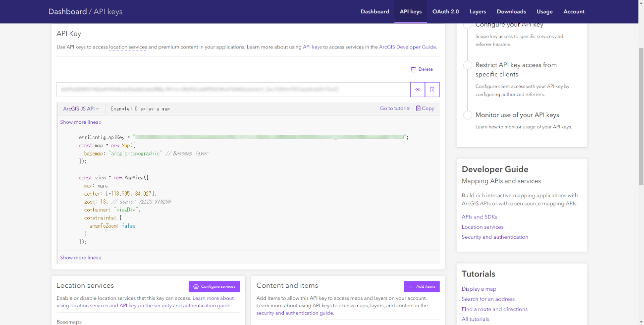Click the Copy icon in the code example header
644x325 pixels.
pos(419,108)
